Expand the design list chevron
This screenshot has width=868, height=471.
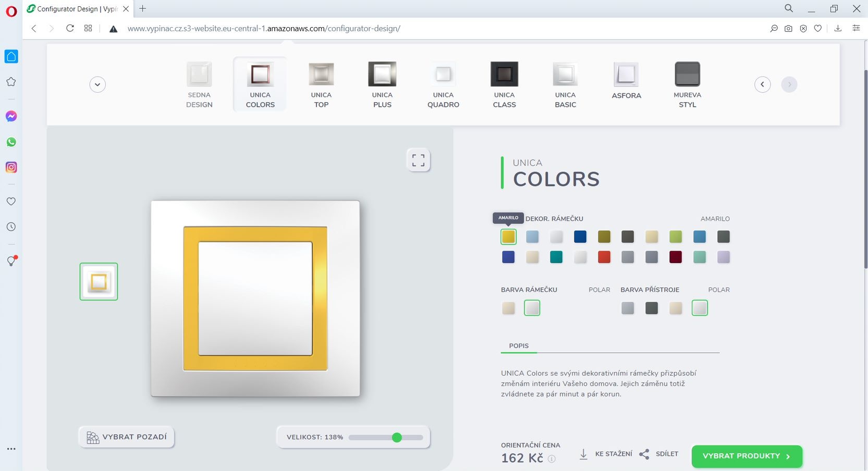pyautogui.click(x=97, y=84)
